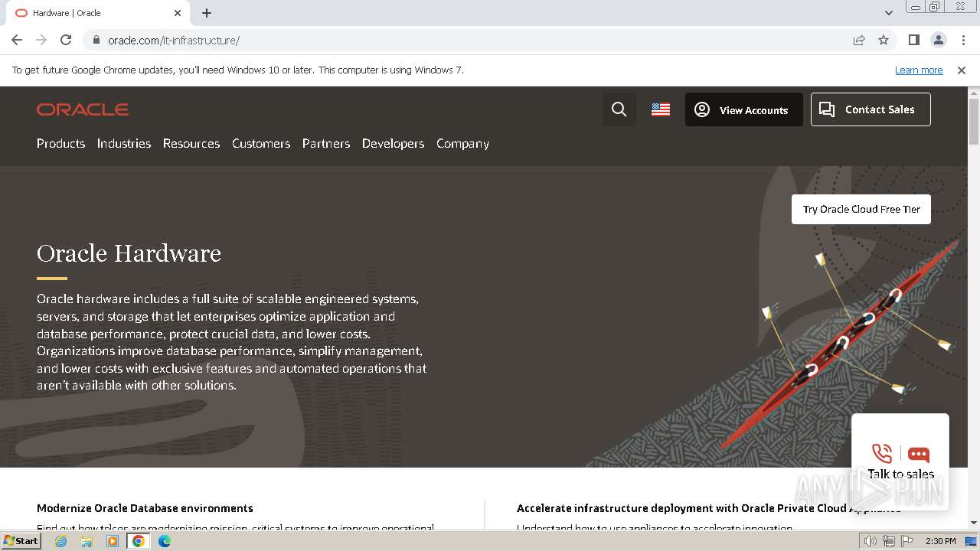Open Internet Explorer from taskbar
This screenshot has height=551, width=980.
click(60, 541)
